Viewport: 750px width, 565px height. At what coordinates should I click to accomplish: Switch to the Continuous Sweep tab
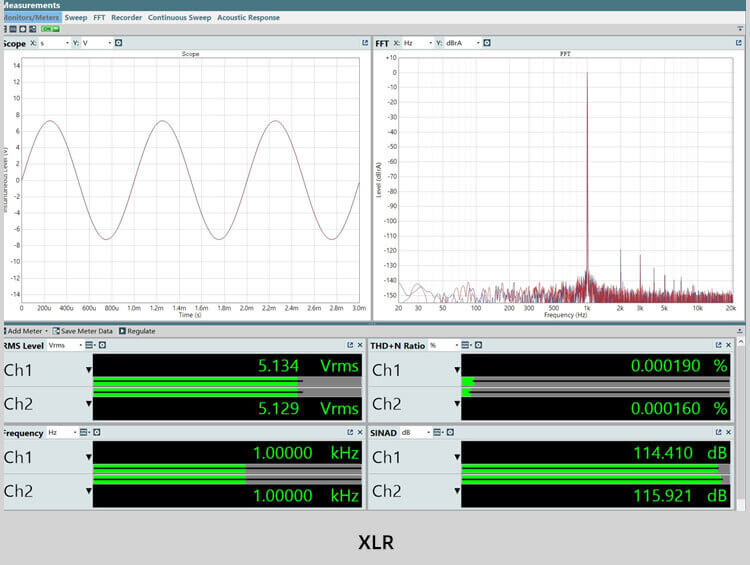(x=178, y=17)
